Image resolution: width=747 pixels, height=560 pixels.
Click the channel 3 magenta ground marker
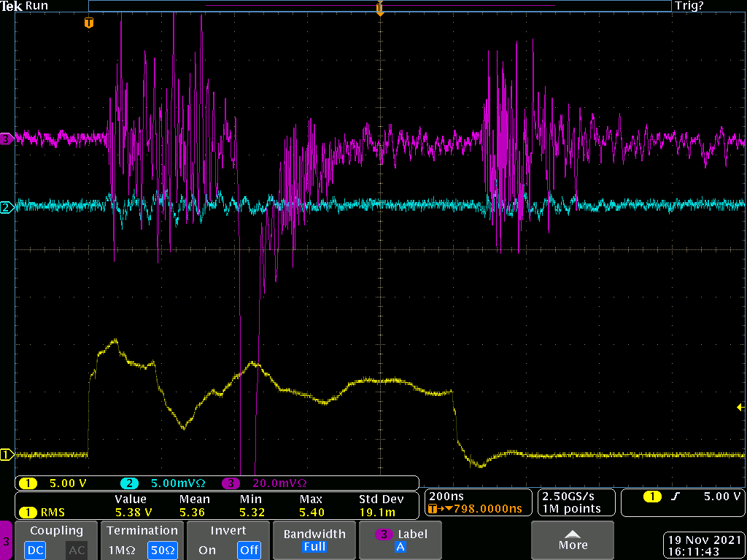pyautogui.click(x=6, y=137)
